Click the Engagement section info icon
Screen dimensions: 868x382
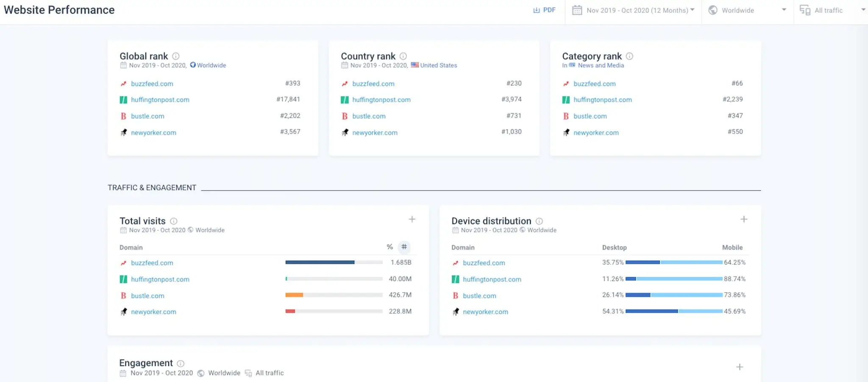point(181,363)
